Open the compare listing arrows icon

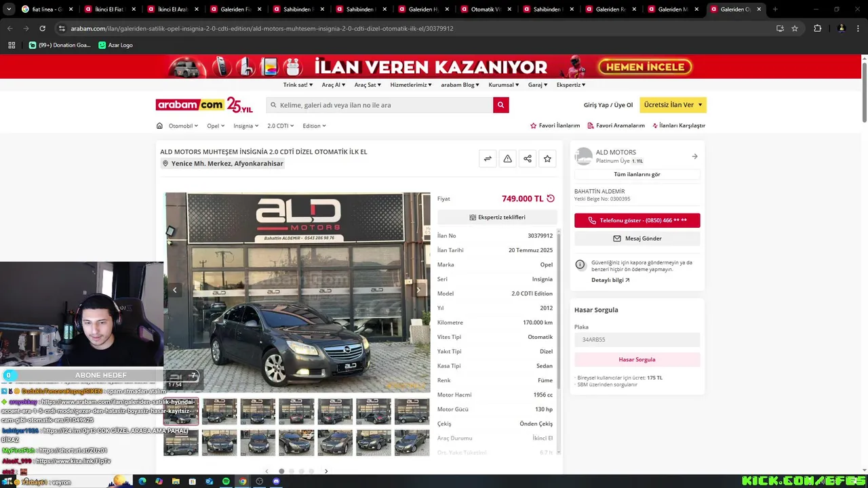tap(488, 159)
